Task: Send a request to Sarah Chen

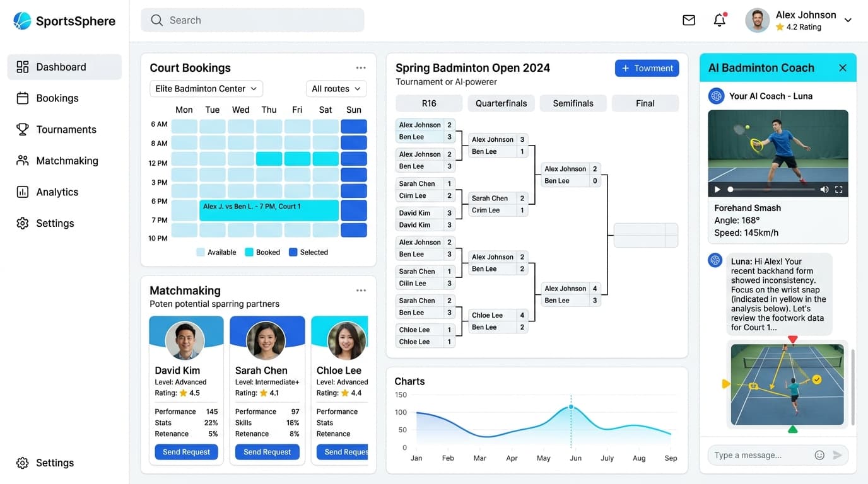Action: 267,452
